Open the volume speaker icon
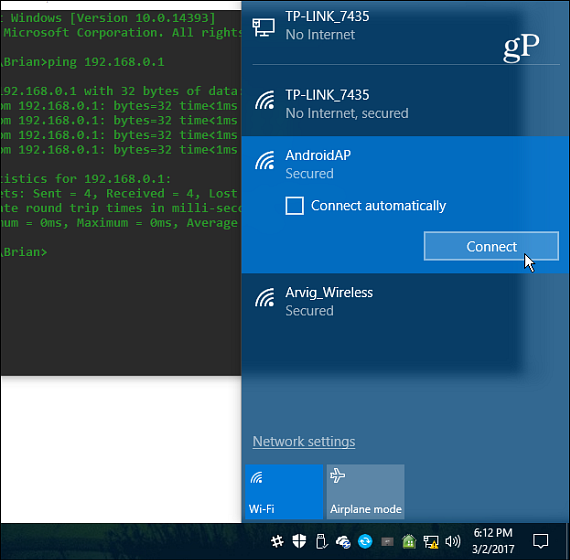The height and width of the screenshot is (560, 570). pos(453,542)
